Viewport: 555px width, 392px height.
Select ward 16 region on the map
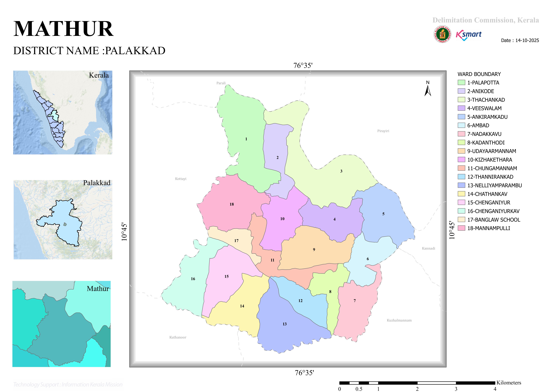(x=193, y=279)
